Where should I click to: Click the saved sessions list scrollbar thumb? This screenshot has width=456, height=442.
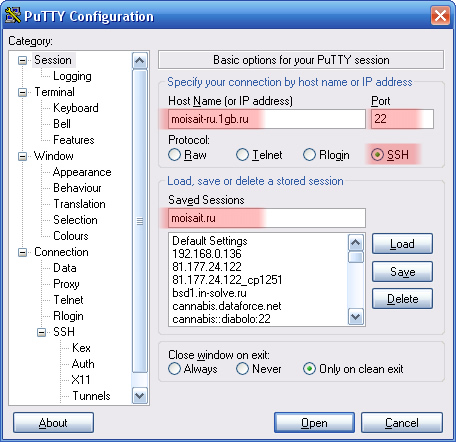pyautogui.click(x=356, y=257)
